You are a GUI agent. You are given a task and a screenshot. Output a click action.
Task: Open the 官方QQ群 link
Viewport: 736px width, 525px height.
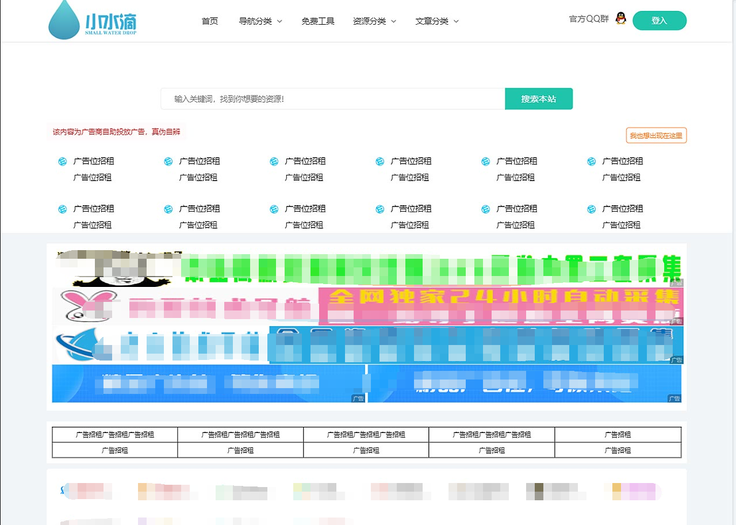pyautogui.click(x=588, y=19)
